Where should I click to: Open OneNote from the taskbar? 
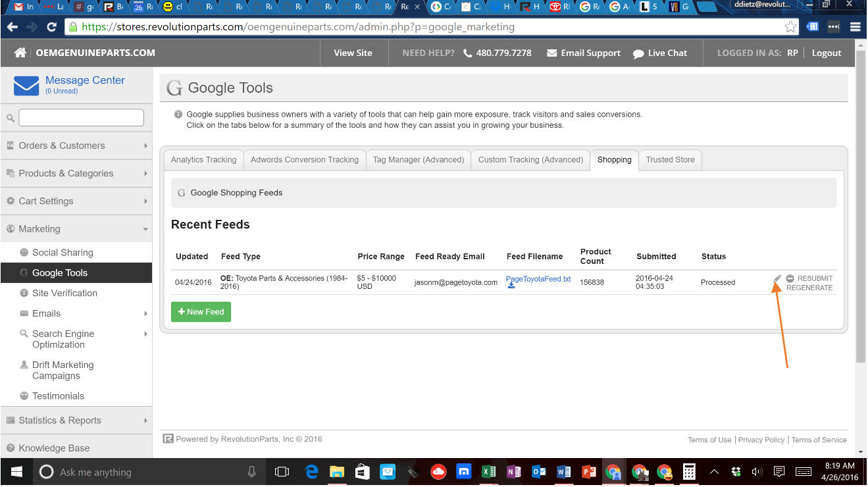point(514,472)
